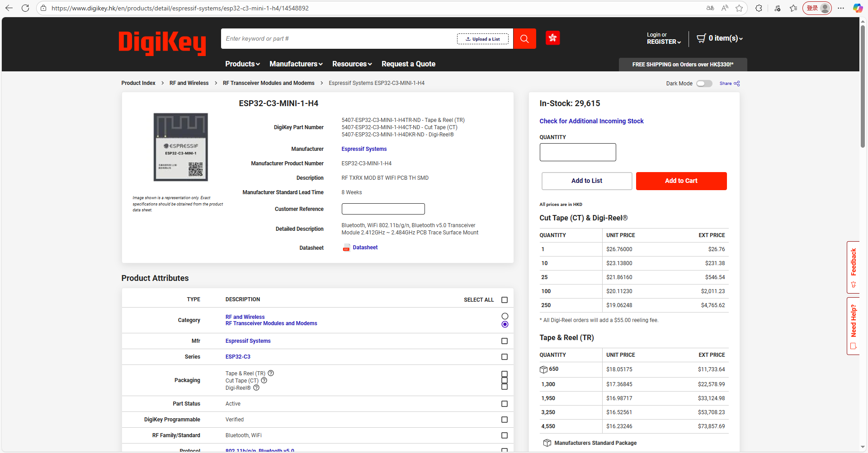The width and height of the screenshot is (868, 453).
Task: Click the free shipping banner
Action: pos(683,65)
